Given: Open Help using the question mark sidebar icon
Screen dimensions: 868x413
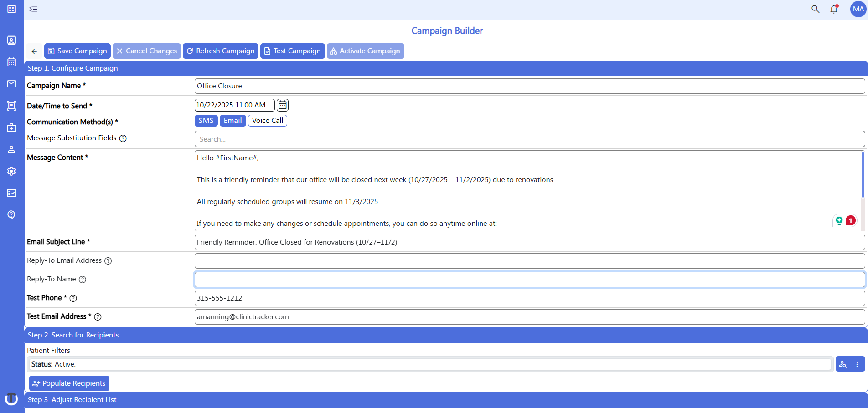Looking at the screenshot, I should [x=11, y=214].
